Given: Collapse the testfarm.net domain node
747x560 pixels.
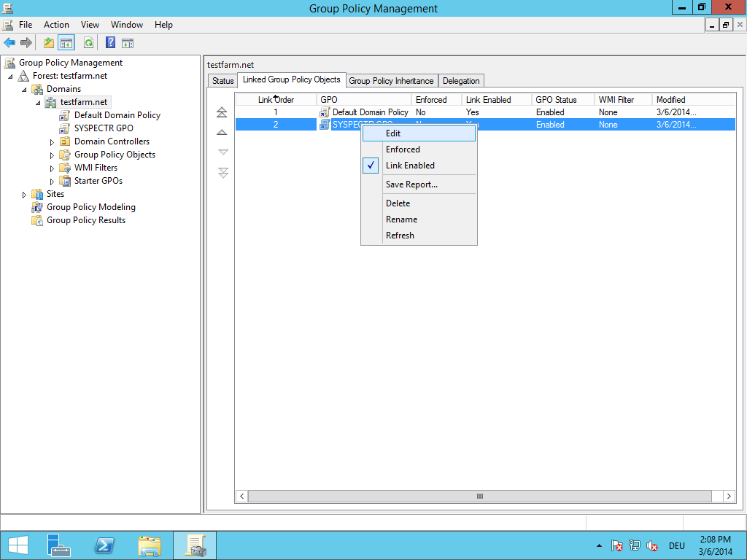Looking at the screenshot, I should click(38, 102).
